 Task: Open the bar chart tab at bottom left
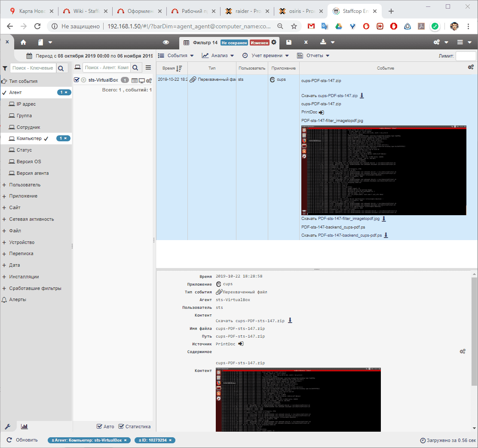point(25,427)
